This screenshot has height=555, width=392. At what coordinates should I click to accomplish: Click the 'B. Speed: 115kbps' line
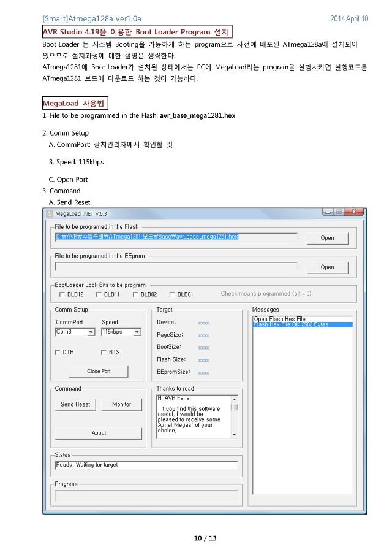[76, 162]
